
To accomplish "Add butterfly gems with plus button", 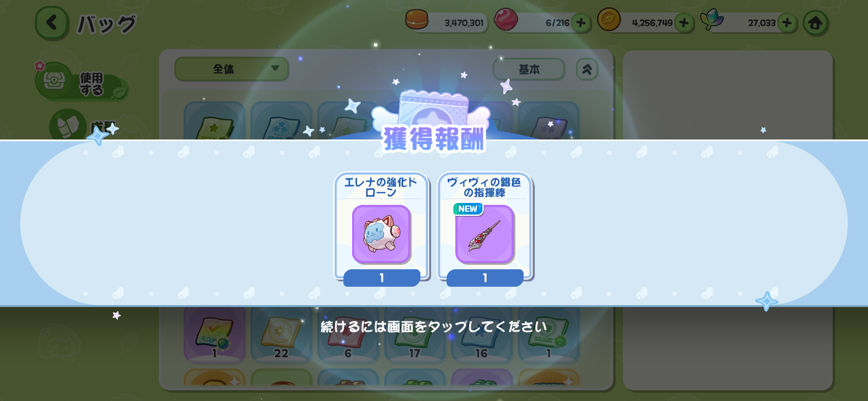I will click(787, 23).
